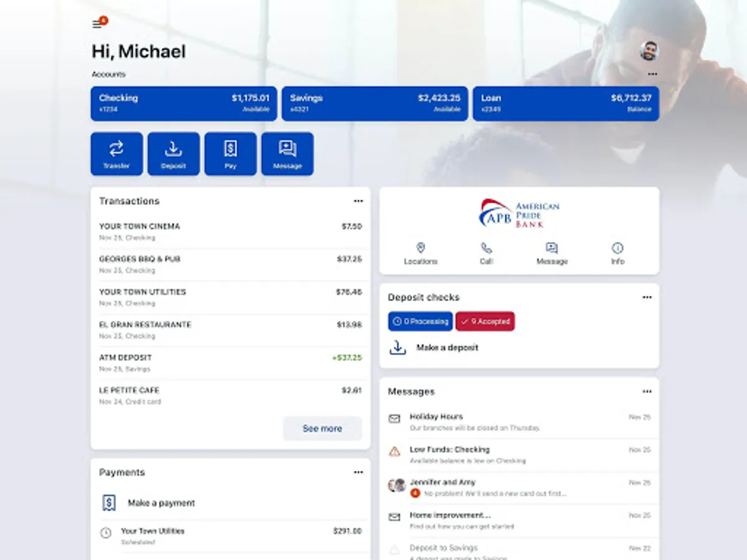Open the Payments three-dot menu

tap(358, 472)
